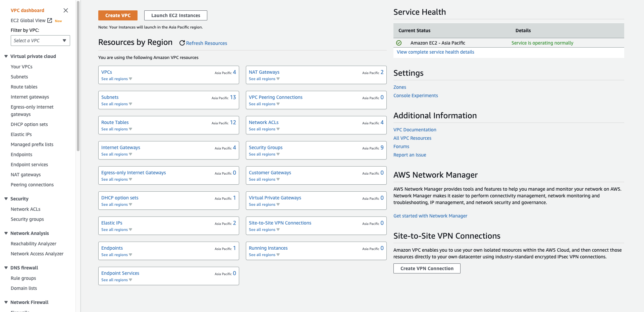Screen dimensions: 644x312
Task: Open Reachability Analyzer in sidebar
Action: (34, 244)
